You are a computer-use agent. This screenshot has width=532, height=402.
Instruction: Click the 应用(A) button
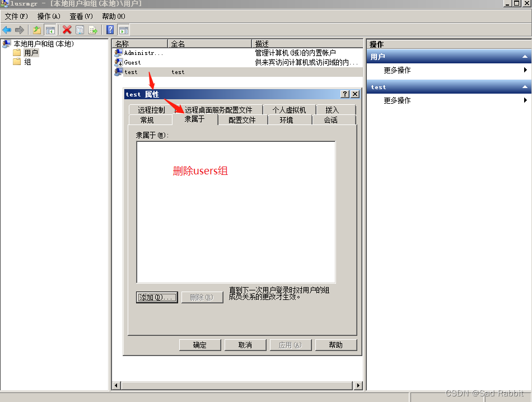pos(291,345)
